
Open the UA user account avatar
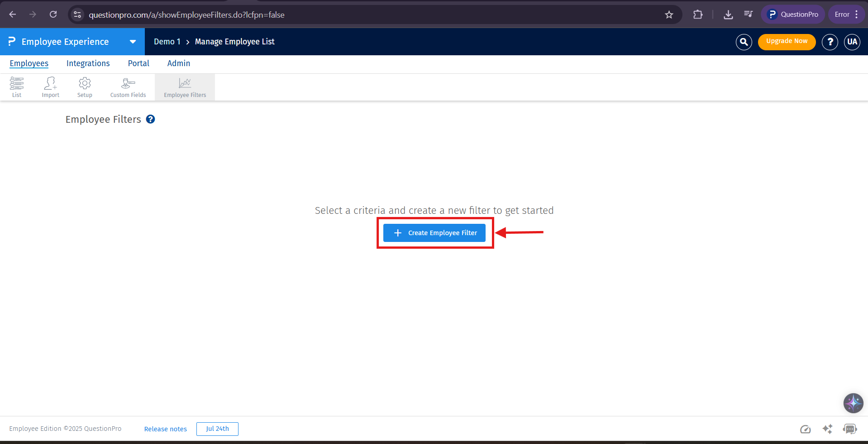[852, 42]
